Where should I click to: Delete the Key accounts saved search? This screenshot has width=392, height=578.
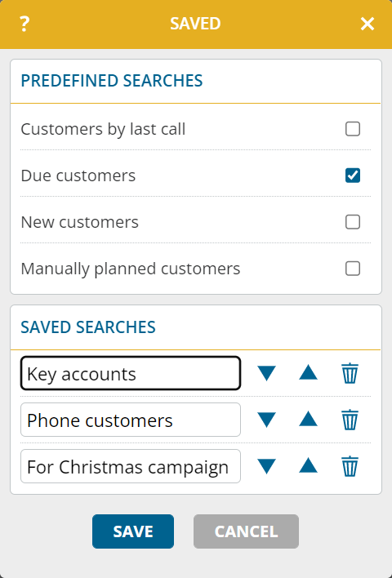click(350, 373)
